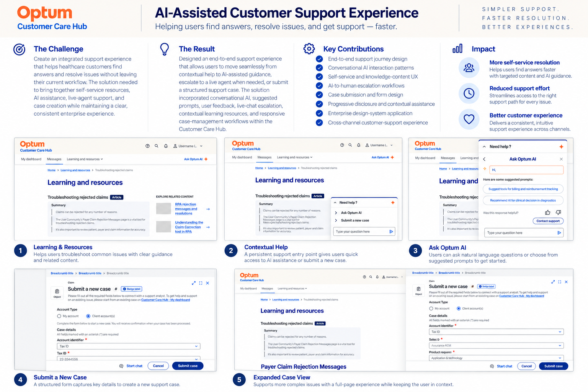Open the Account identifier dropdown in the Expanded Case View form
The height and width of the screenshot is (392, 588).
496,332
